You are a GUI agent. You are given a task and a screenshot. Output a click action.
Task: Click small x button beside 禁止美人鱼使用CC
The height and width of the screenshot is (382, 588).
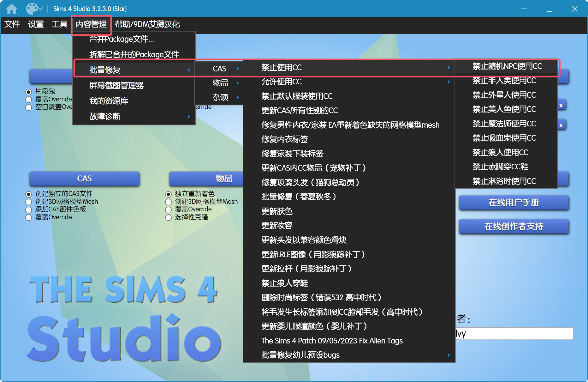(x=561, y=106)
